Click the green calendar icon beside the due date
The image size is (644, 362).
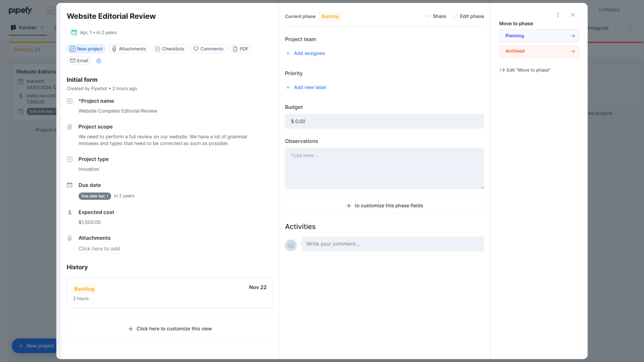point(74,32)
